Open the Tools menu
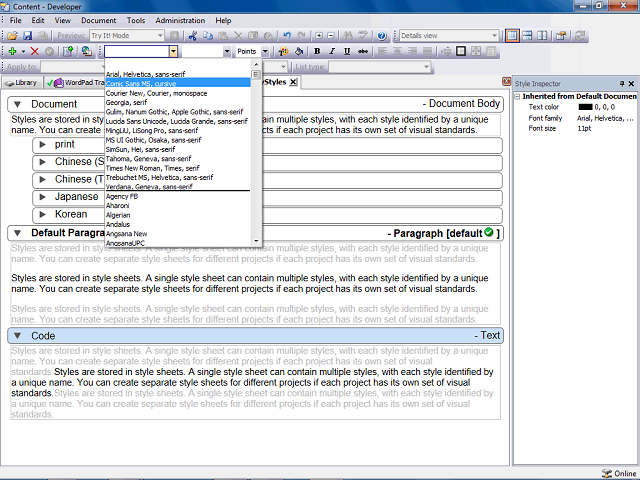Viewport: 640px width, 480px height. tap(136, 20)
